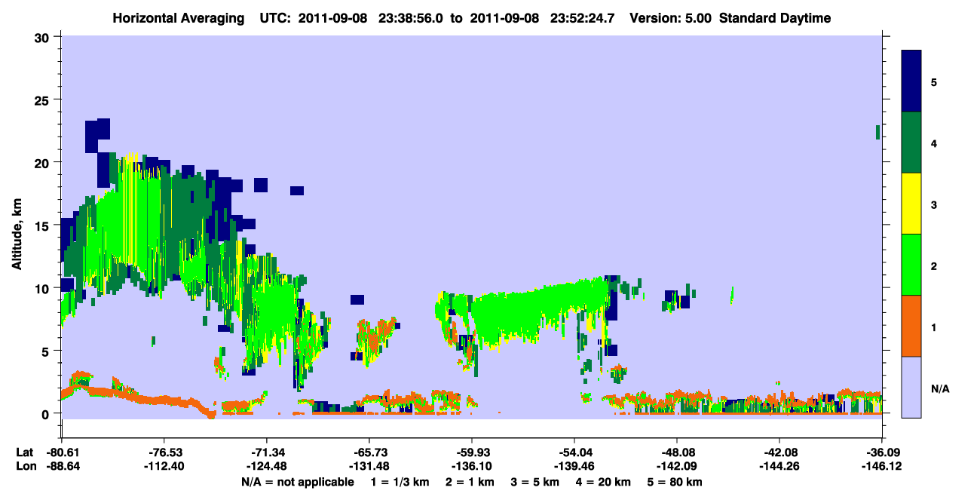This screenshot has height=503, width=980.
Task: Click latitude value '-65.73'
Action: pyautogui.click(x=369, y=452)
